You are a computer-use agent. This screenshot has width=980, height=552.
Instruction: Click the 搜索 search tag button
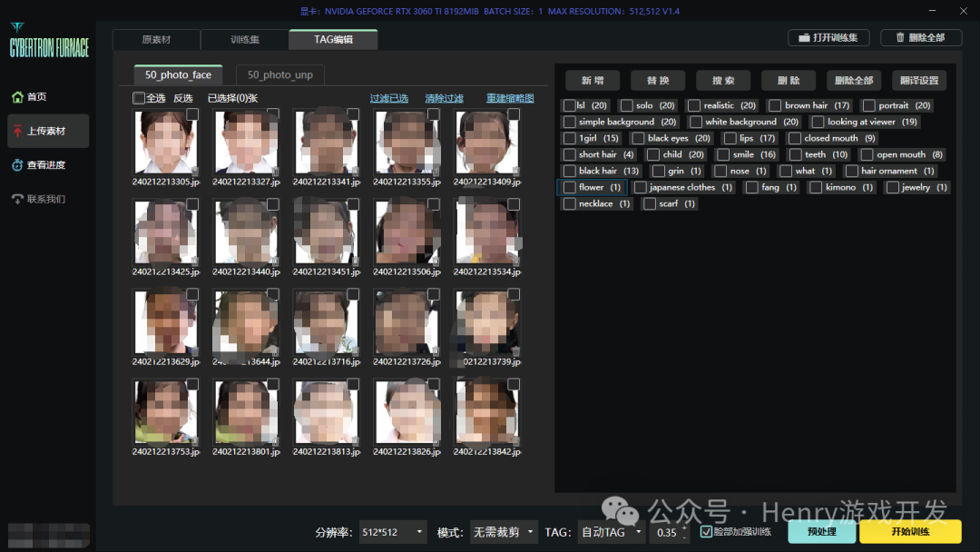(x=723, y=80)
